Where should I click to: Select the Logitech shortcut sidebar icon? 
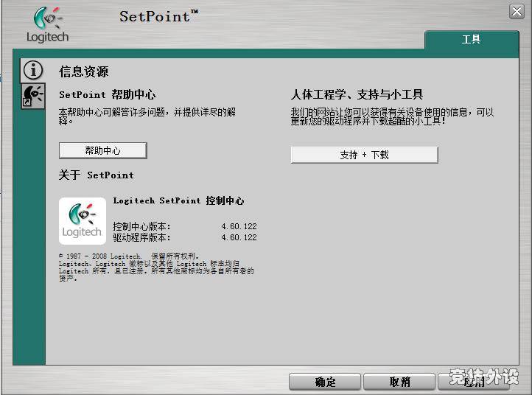click(x=32, y=95)
